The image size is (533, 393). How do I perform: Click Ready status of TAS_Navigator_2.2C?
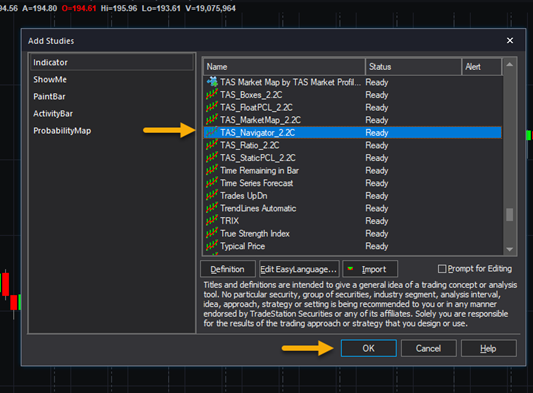pos(377,133)
